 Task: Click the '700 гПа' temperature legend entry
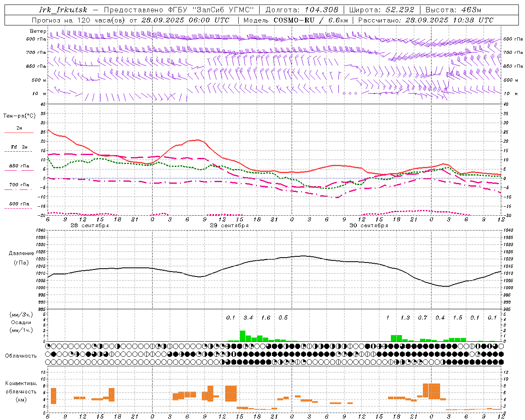19,185
